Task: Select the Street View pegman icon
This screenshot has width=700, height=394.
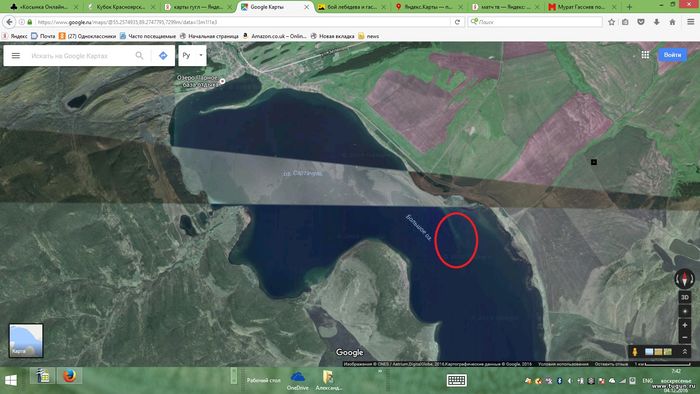Action: tap(634, 352)
